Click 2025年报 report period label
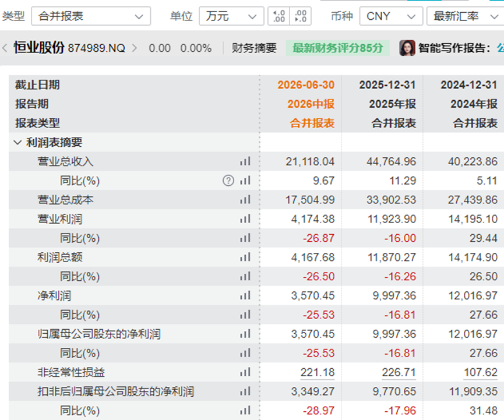This screenshot has height=420, width=504. [x=393, y=104]
